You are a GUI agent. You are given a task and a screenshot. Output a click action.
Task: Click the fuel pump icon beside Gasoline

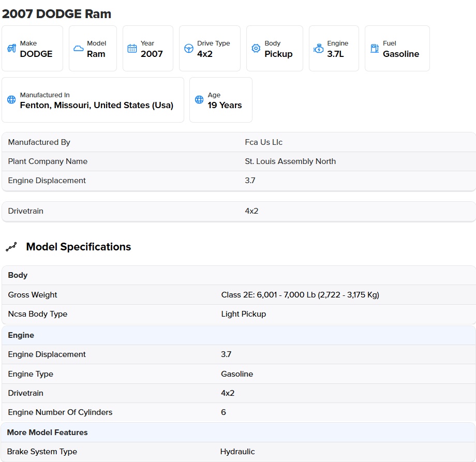[374, 48]
